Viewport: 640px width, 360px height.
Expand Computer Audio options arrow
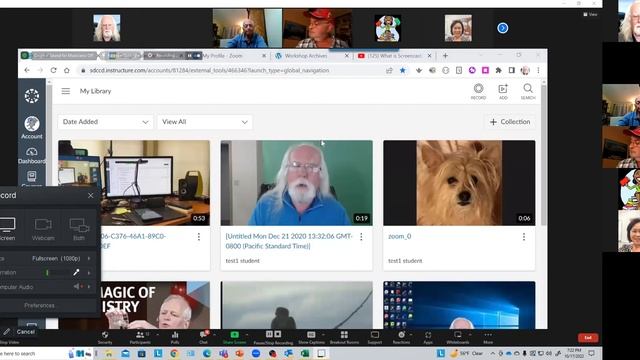[x=89, y=287]
